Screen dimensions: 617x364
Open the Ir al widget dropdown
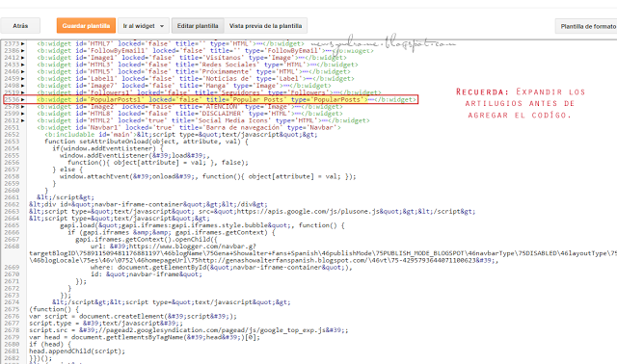tap(144, 26)
